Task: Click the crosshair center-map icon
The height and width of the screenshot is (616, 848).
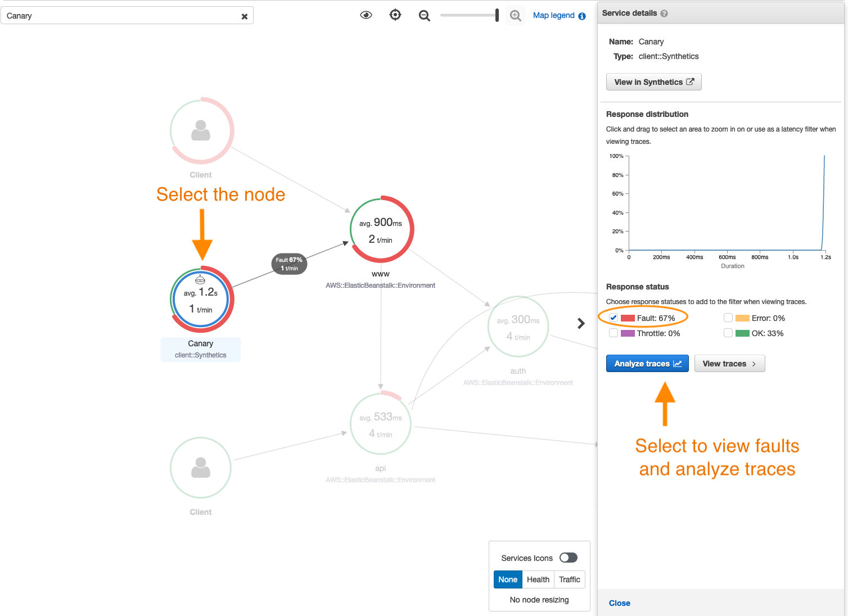Action: coord(395,15)
